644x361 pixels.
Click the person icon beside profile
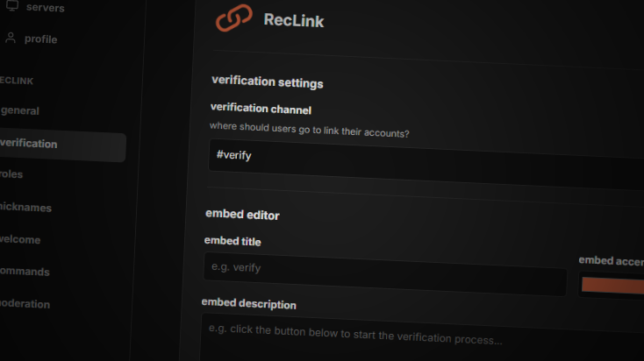pos(11,39)
